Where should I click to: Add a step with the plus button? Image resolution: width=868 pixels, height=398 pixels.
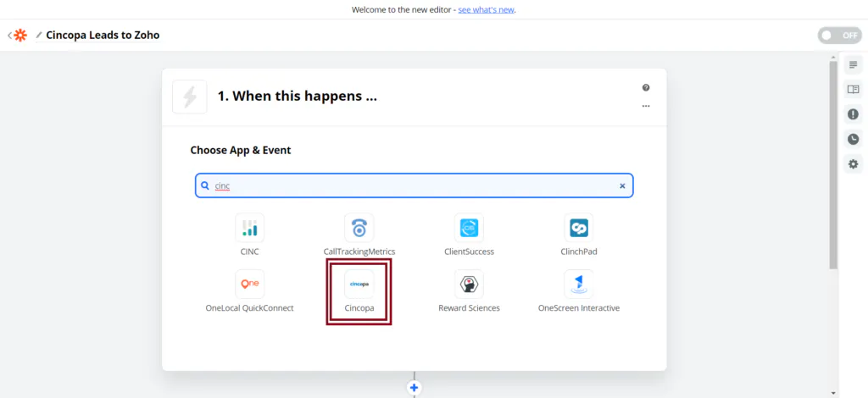click(414, 388)
